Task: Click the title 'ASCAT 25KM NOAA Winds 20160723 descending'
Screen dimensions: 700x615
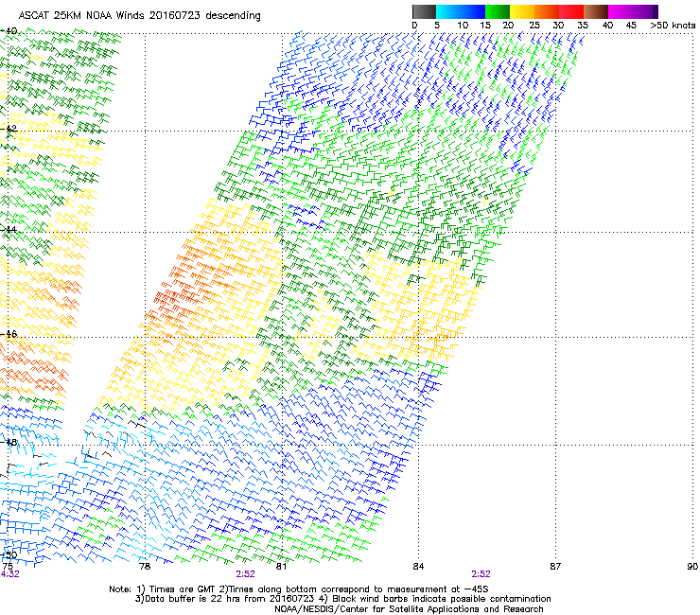Action: tap(139, 15)
